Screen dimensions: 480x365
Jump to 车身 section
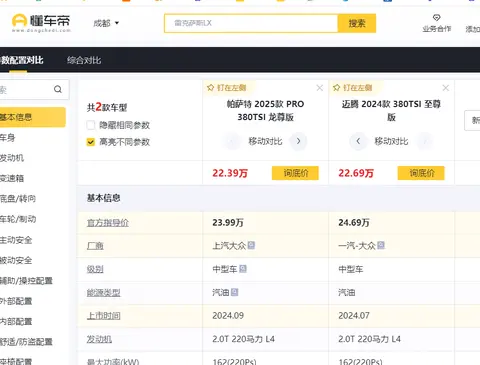[x=7, y=138]
